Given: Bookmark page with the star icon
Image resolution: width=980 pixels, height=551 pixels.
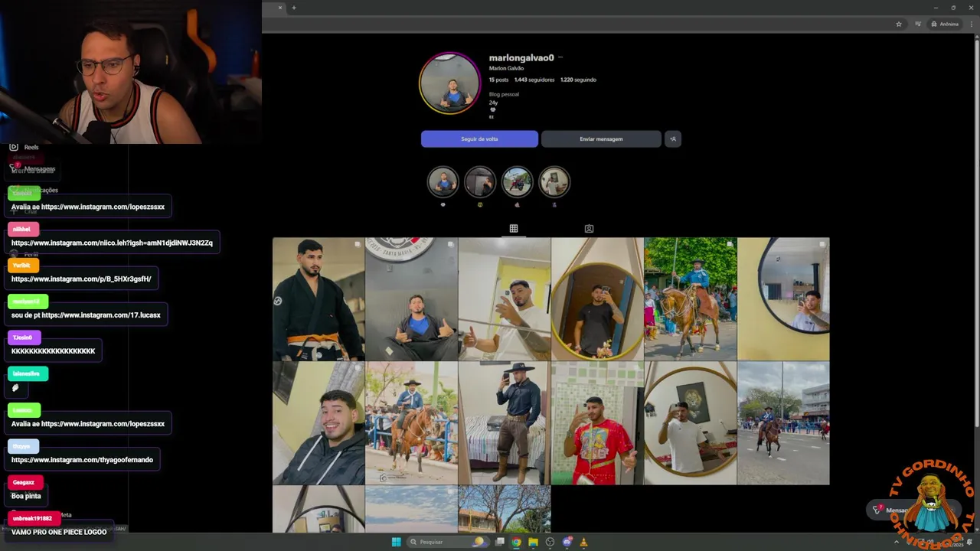Looking at the screenshot, I should (899, 24).
